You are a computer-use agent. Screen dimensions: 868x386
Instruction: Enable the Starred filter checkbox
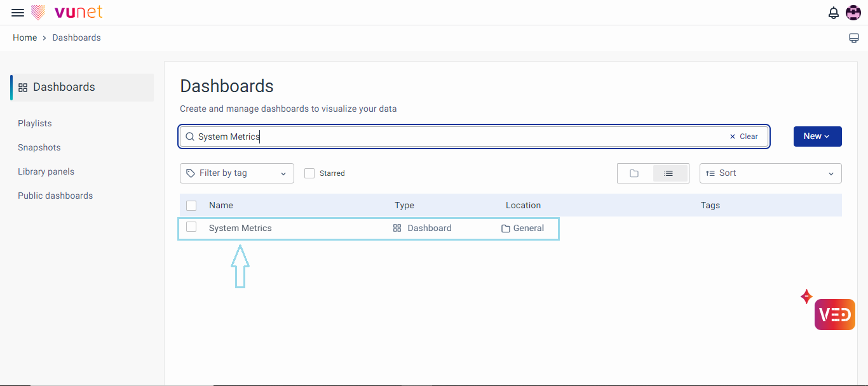[309, 173]
